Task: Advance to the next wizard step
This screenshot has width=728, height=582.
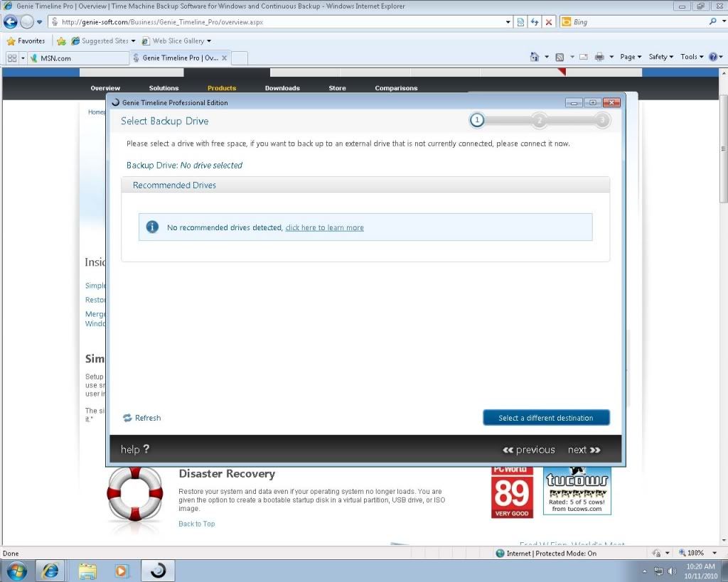Action: coord(584,450)
